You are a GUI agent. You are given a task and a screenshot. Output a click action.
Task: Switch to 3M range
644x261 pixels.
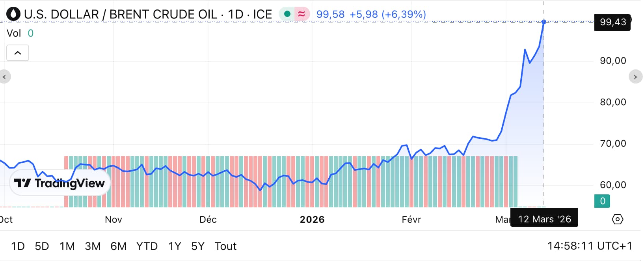[93, 246]
